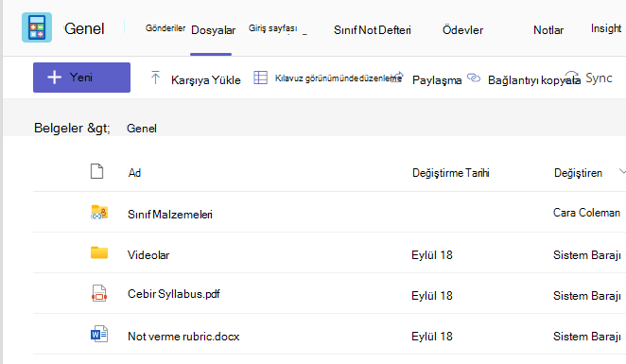
Task: Click Sistem Barajı in the Videolar row
Action: click(x=587, y=255)
